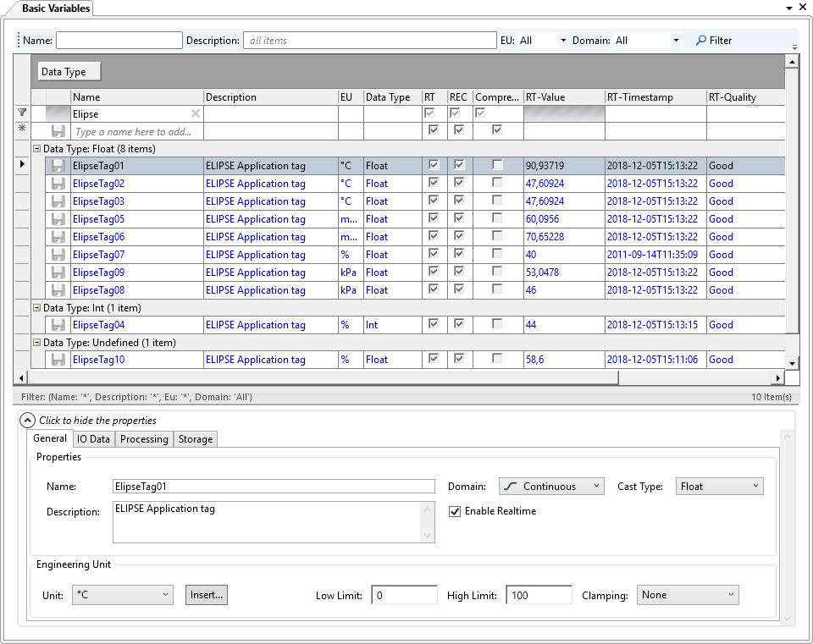Image resolution: width=813 pixels, height=644 pixels.
Task: Click the Insert... button
Action: click(x=207, y=595)
